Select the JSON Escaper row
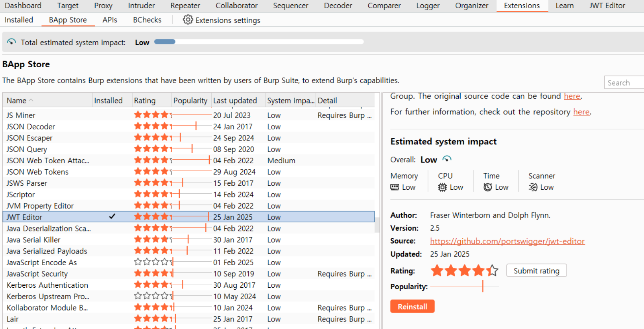Viewport: 644px width, 329px height. 188,138
